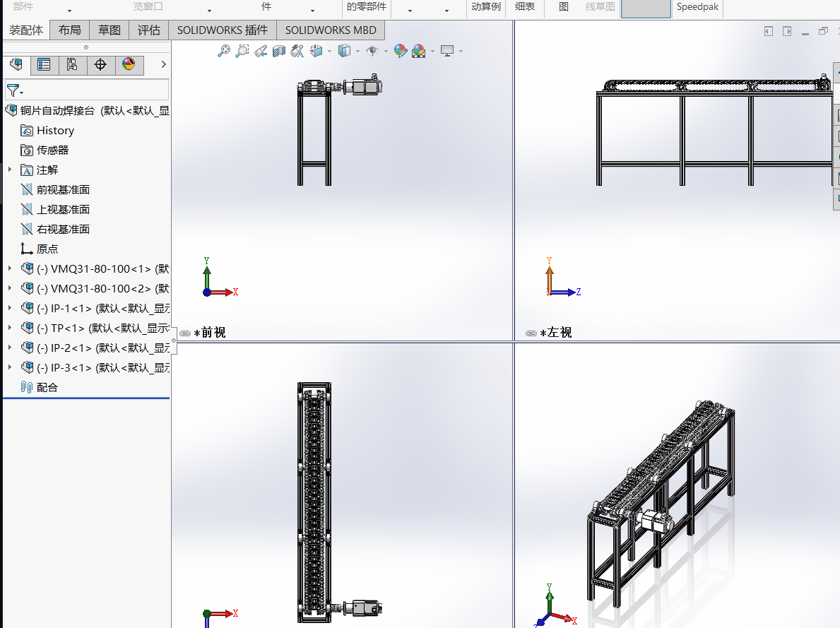Click the link icon beside *前视 label
The height and width of the screenshot is (628, 840).
pos(185,333)
